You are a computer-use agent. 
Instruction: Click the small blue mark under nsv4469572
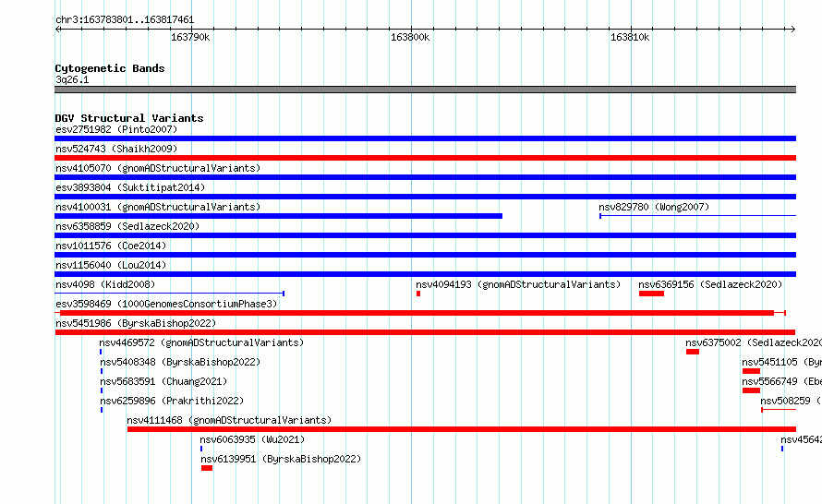pos(101,352)
